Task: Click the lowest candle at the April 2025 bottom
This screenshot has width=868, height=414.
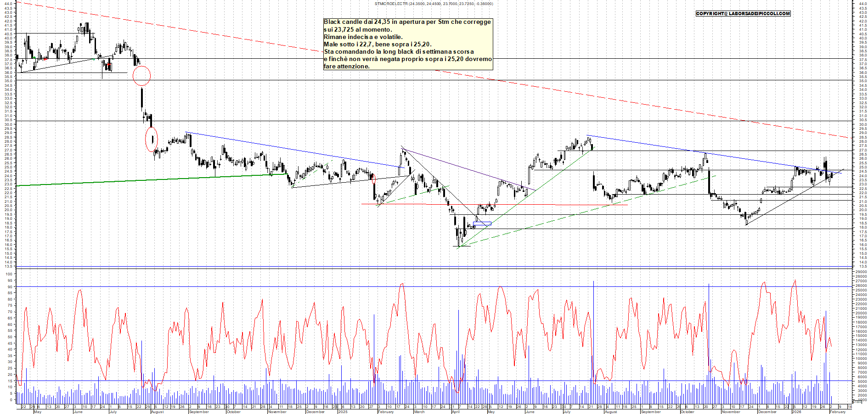Action: 459,242
